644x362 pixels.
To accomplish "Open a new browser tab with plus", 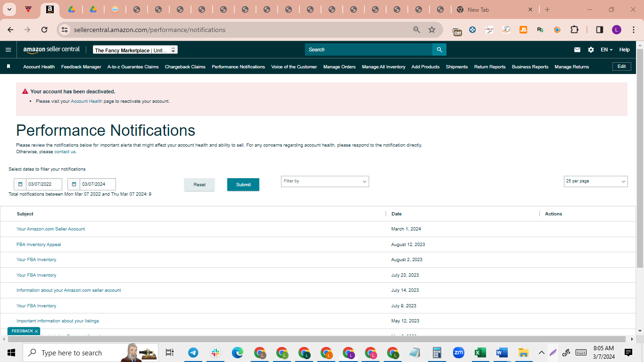I will 547,9.
